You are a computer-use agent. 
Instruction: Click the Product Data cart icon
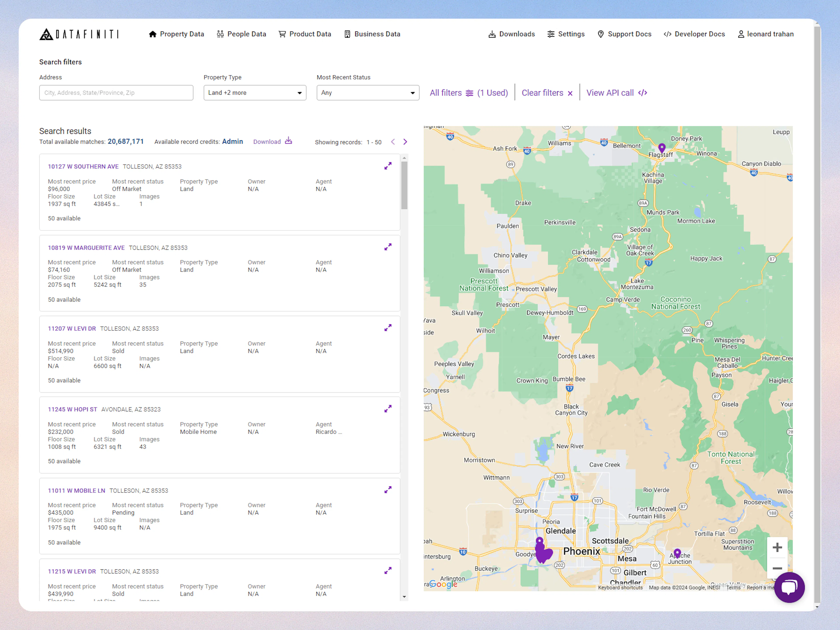(x=281, y=34)
